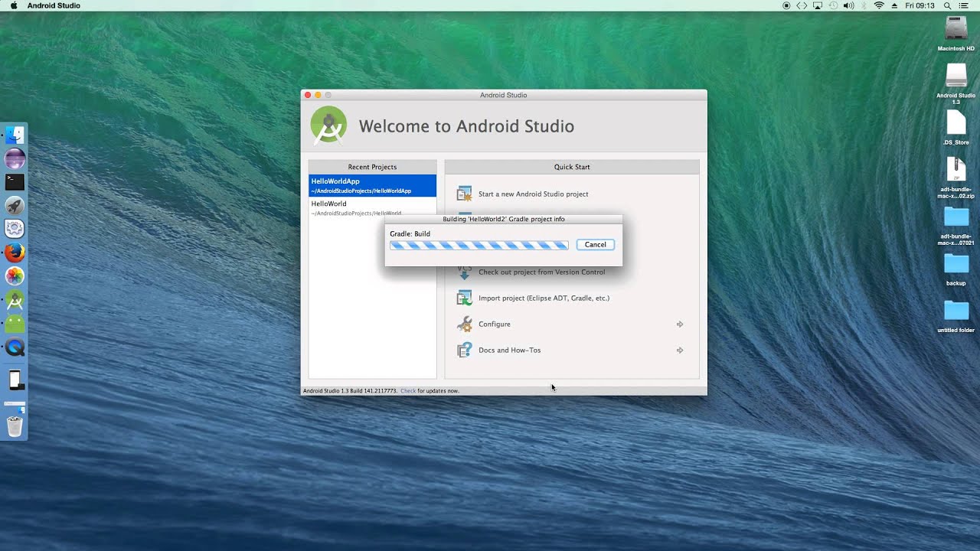The image size is (980, 551).
Task: Click the screen recording status icon
Action: tap(786, 5)
